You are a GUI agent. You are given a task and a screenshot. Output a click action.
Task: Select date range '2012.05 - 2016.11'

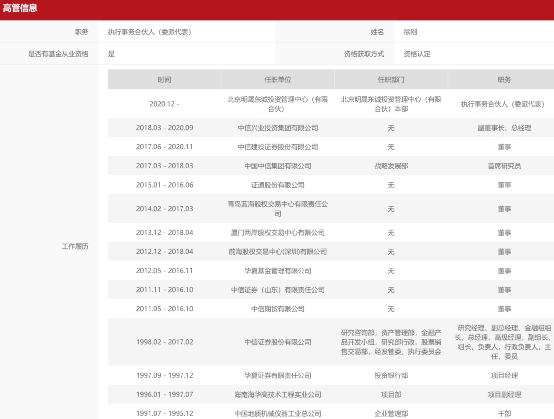(x=164, y=271)
